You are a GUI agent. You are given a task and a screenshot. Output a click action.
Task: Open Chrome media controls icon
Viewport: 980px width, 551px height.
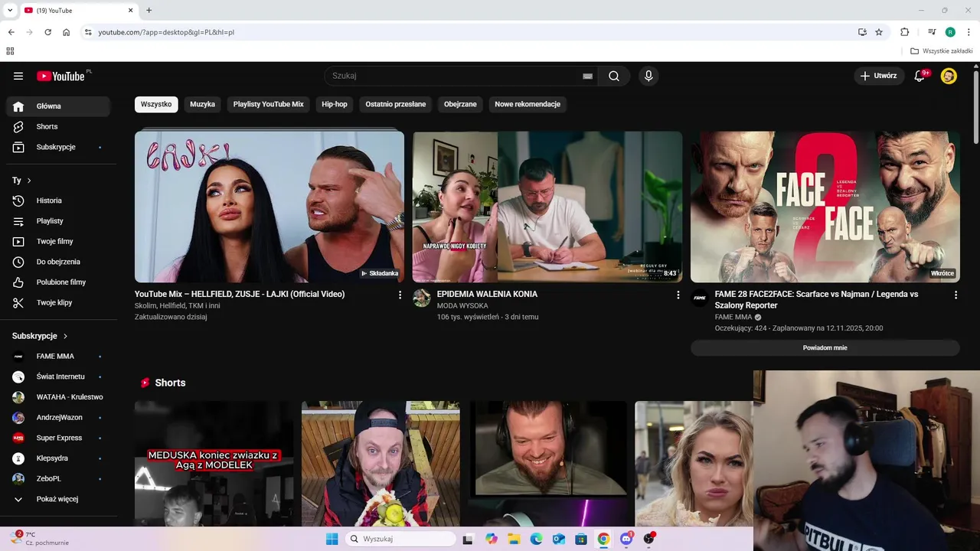pyautogui.click(x=932, y=32)
